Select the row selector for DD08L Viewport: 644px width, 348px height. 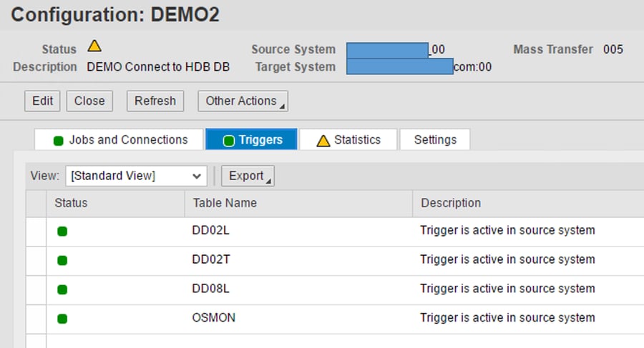36,289
